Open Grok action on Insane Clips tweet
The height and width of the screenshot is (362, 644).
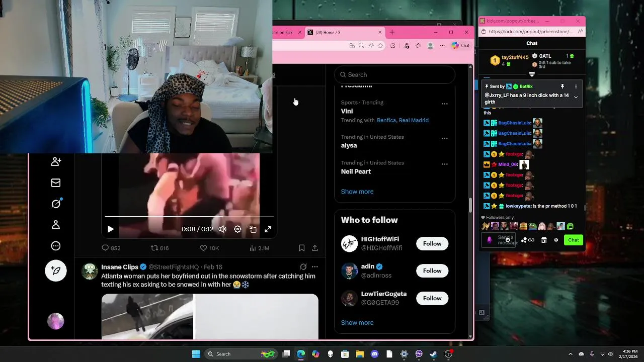(x=303, y=267)
